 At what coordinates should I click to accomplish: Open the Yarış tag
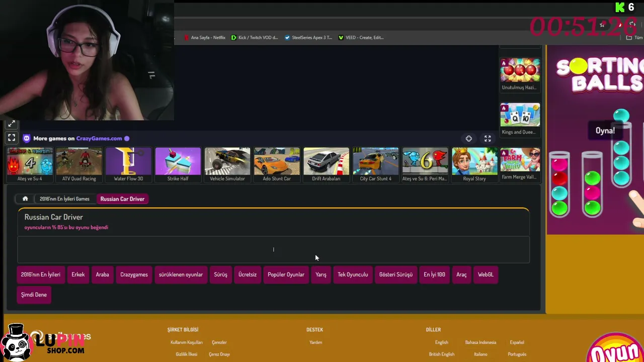click(x=321, y=275)
